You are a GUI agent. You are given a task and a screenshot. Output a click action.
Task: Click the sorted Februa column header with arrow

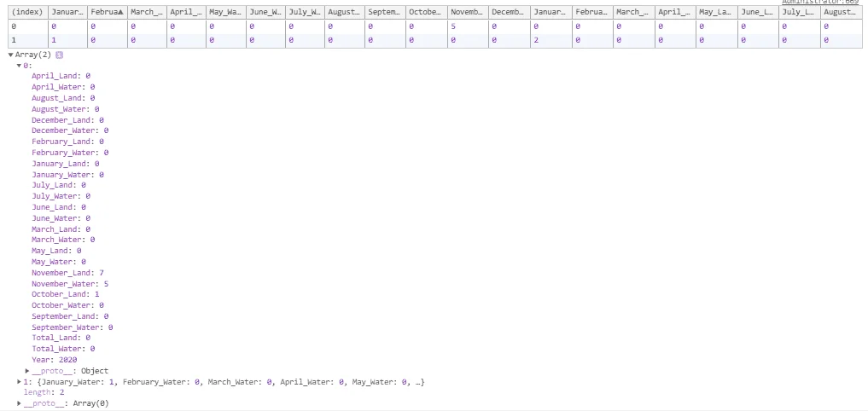[108, 12]
